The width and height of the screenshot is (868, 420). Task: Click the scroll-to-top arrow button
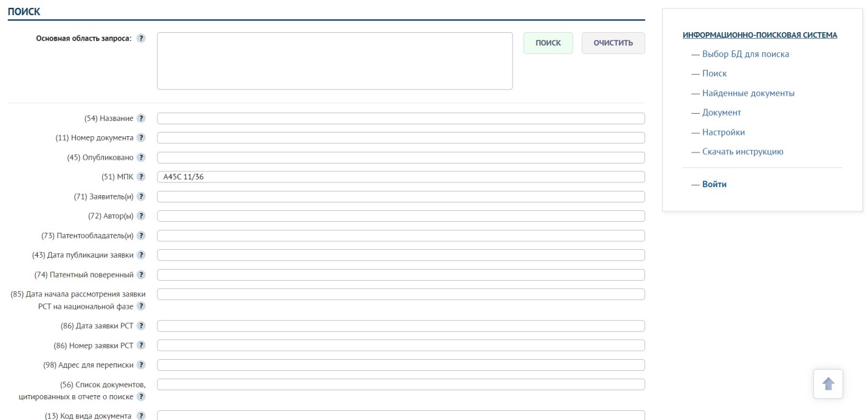828,384
